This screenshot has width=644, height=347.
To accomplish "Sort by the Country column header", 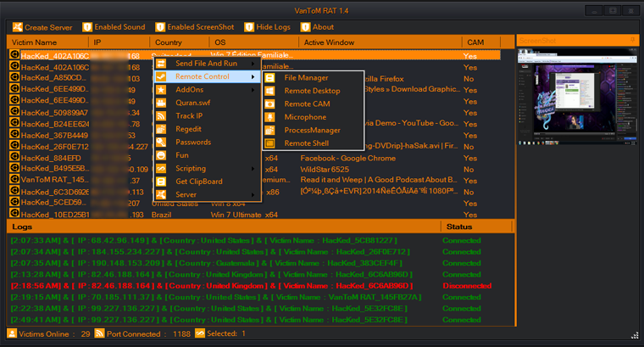I will (180, 42).
